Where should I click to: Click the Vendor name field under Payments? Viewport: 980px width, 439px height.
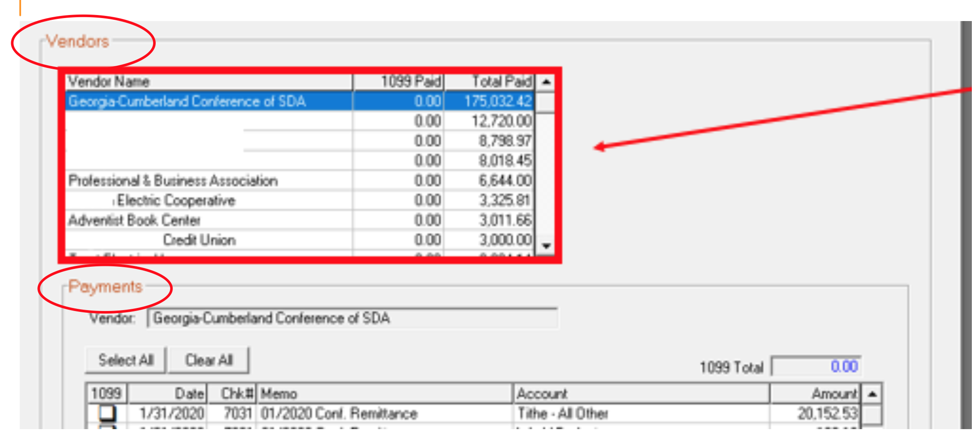click(352, 318)
